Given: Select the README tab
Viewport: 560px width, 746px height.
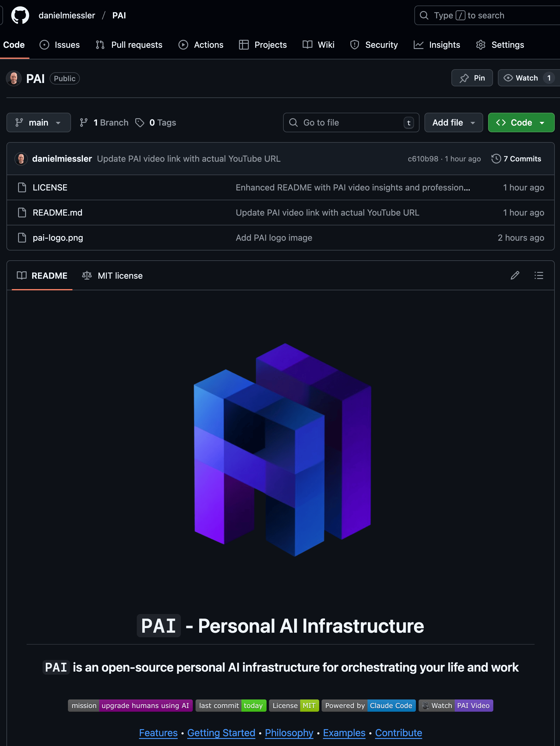Looking at the screenshot, I should tap(42, 276).
